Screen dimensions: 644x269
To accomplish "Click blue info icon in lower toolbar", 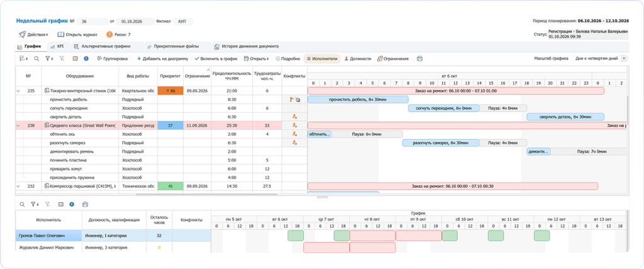I will (x=72, y=204).
